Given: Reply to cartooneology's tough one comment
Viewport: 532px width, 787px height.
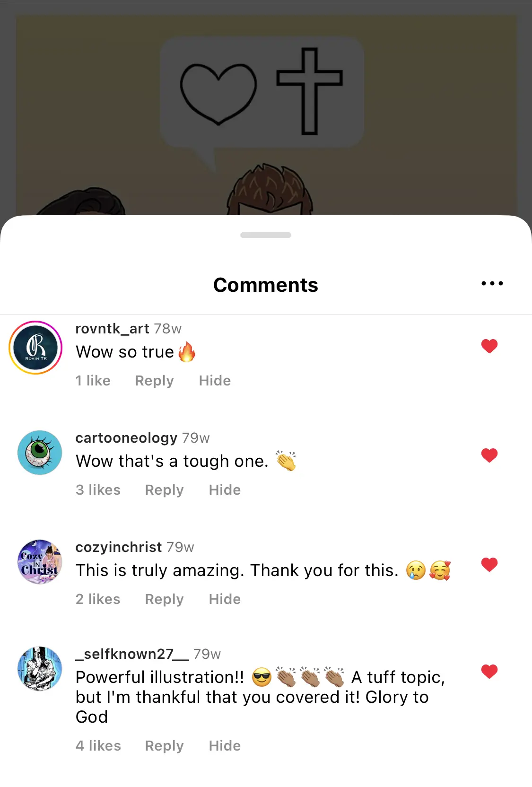Looking at the screenshot, I should (164, 490).
